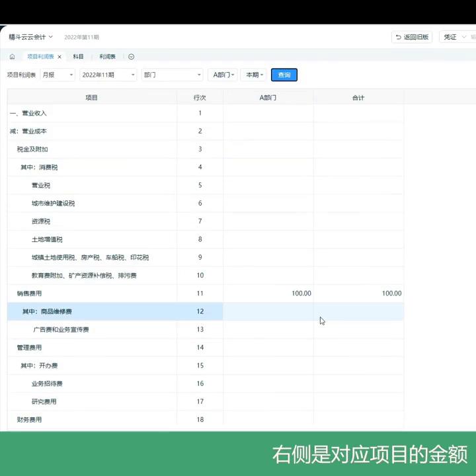Click the 行次 column header
The image size is (476, 476).
click(x=200, y=97)
